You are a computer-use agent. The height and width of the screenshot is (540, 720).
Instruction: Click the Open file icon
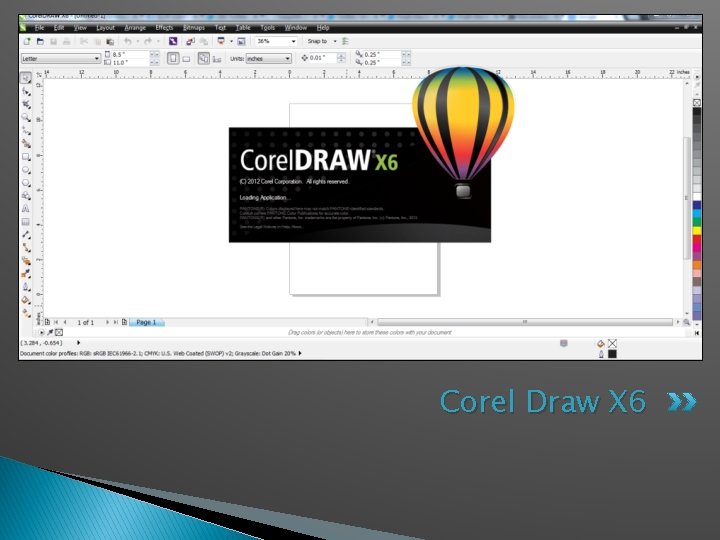click(x=40, y=41)
